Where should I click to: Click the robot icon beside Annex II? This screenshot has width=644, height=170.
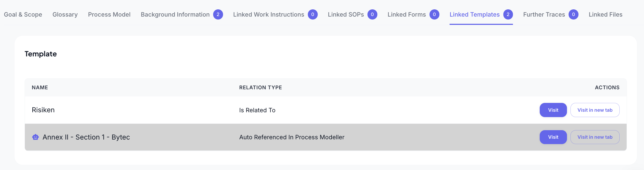(x=35, y=137)
